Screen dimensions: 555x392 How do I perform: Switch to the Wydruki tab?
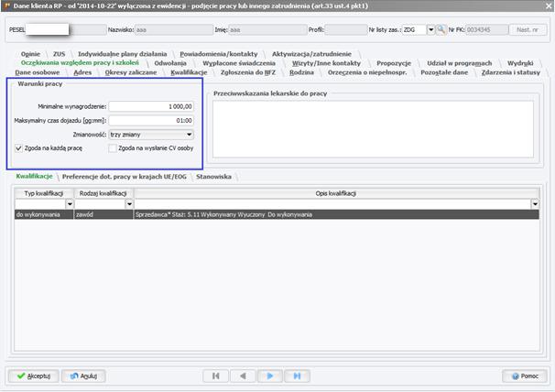pos(520,63)
